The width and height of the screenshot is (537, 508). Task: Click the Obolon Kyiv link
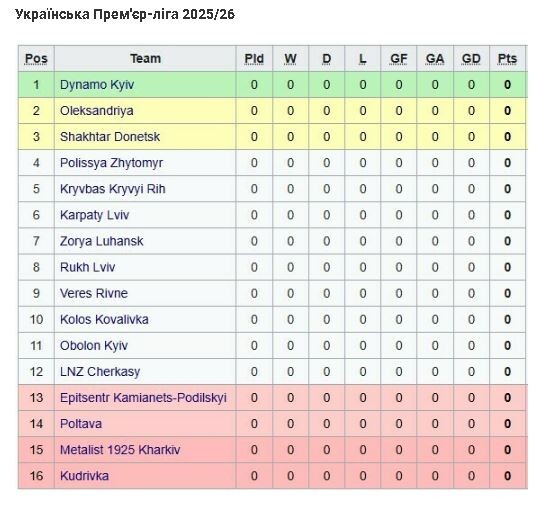point(94,346)
